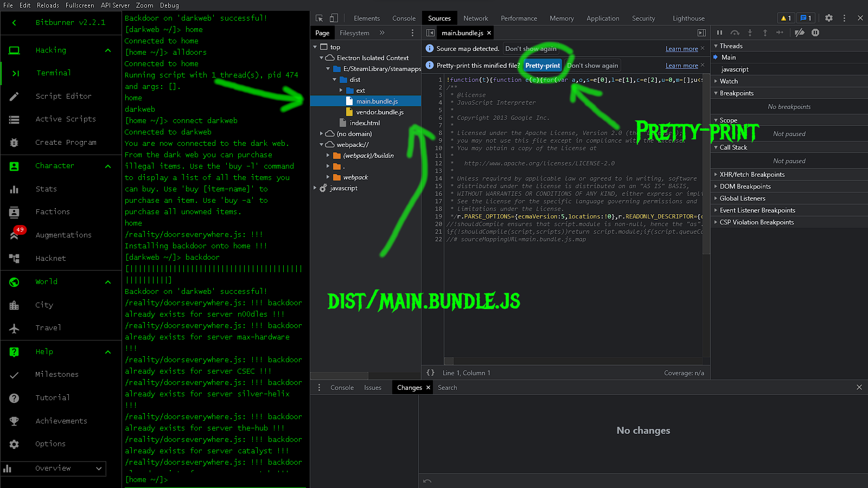Hide the file navigator sidebar
The image size is (868, 488).
pyautogui.click(x=430, y=33)
